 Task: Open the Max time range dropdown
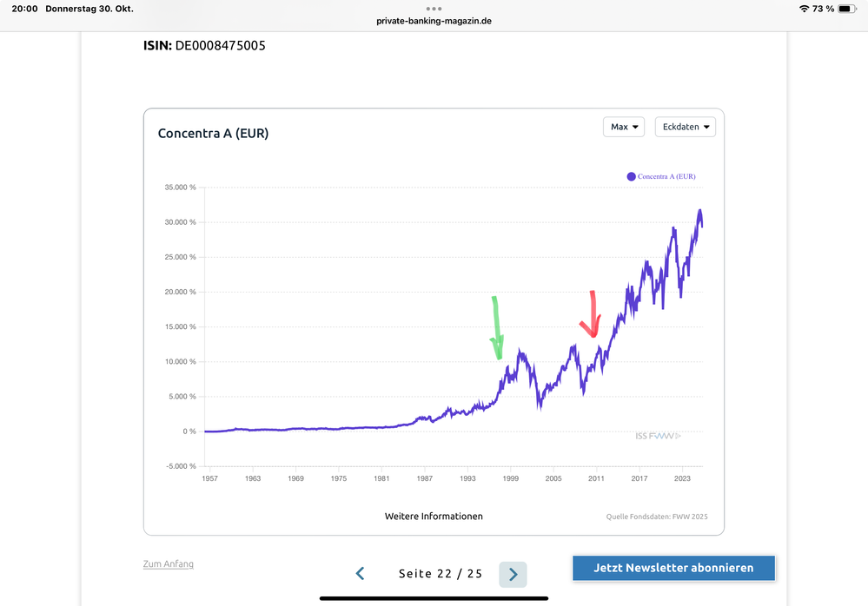[x=624, y=127]
